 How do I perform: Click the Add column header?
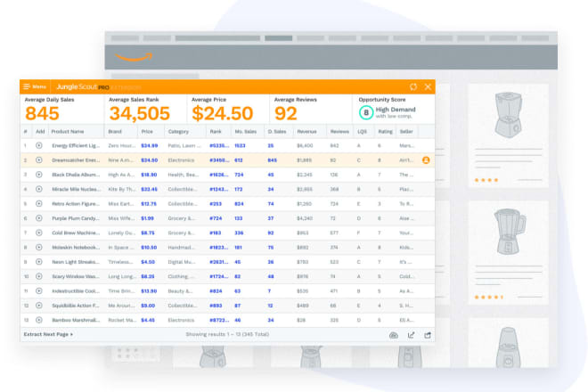click(40, 132)
